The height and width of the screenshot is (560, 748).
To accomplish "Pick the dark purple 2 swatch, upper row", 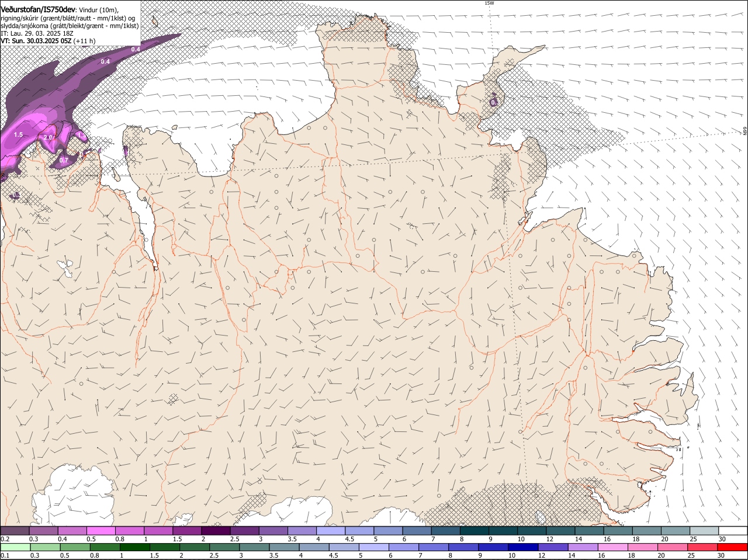I will [216, 530].
